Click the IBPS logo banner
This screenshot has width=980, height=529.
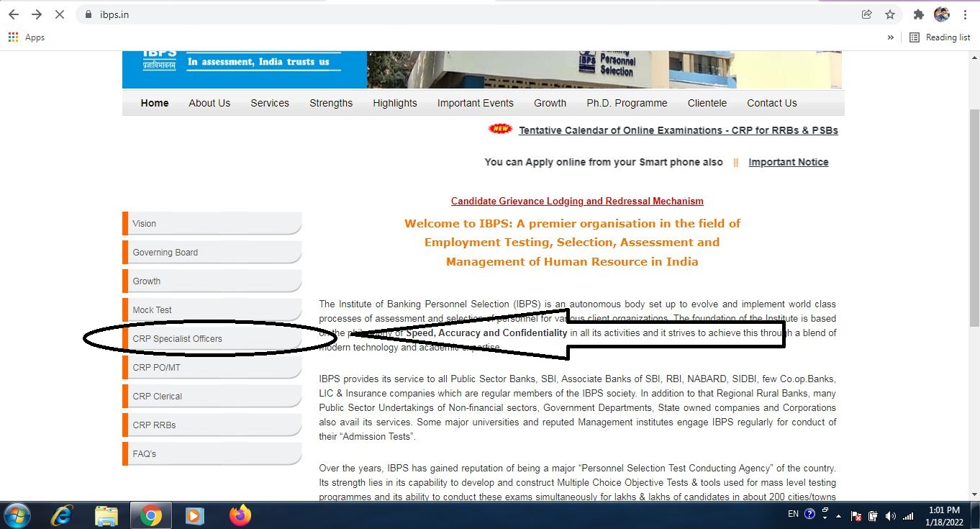pos(245,69)
